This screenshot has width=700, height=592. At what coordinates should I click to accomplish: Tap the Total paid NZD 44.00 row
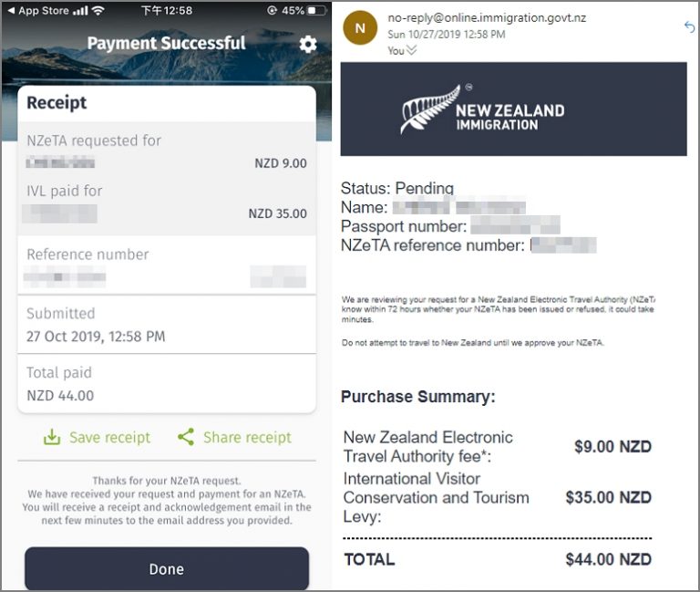point(166,383)
